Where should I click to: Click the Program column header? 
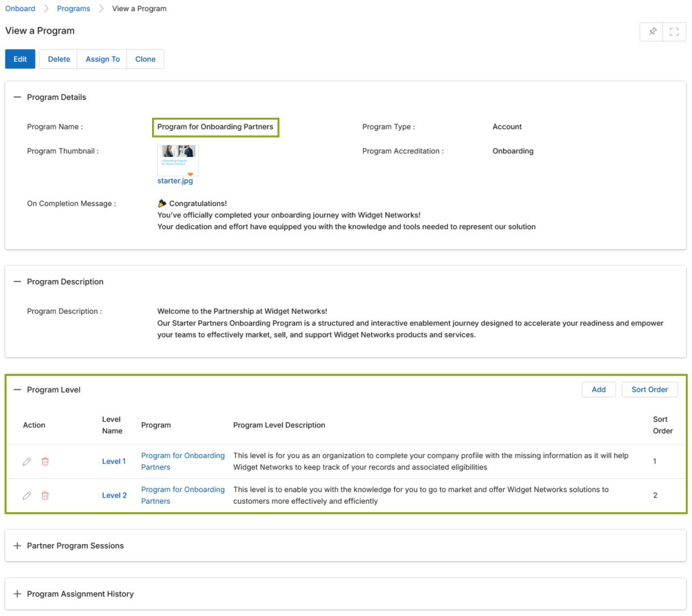156,425
